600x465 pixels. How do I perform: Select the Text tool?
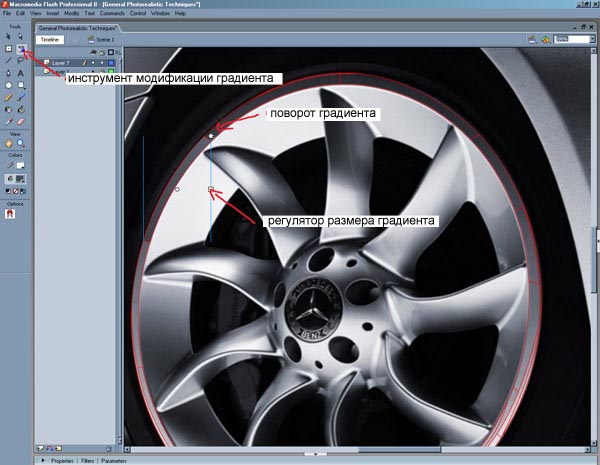tap(21, 73)
